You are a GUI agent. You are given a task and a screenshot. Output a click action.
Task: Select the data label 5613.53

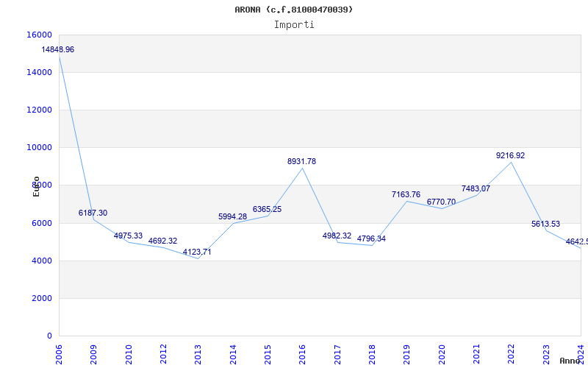click(x=545, y=224)
